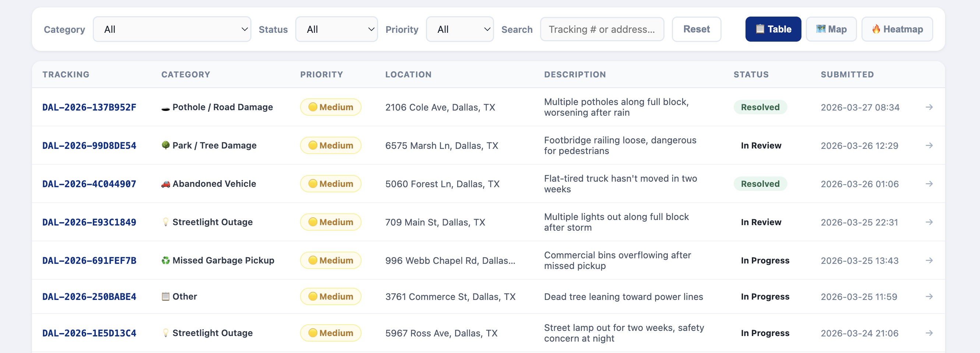Switch to the Map view
Screen dimensions: 980x353
pos(831,29)
